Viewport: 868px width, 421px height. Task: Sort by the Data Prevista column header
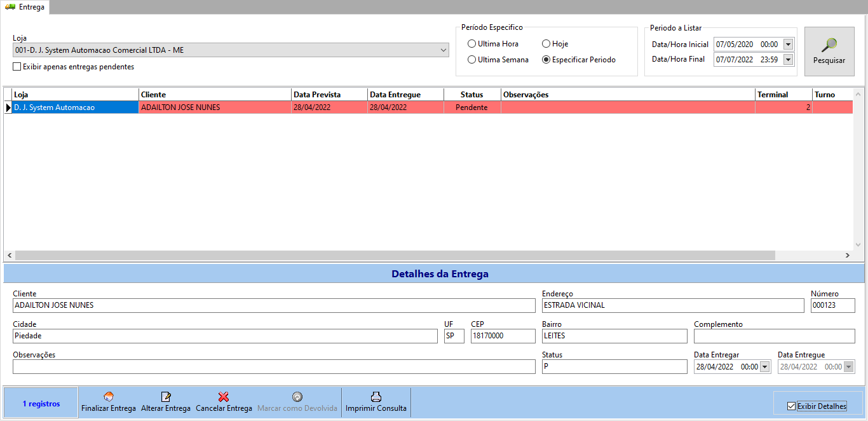point(329,95)
